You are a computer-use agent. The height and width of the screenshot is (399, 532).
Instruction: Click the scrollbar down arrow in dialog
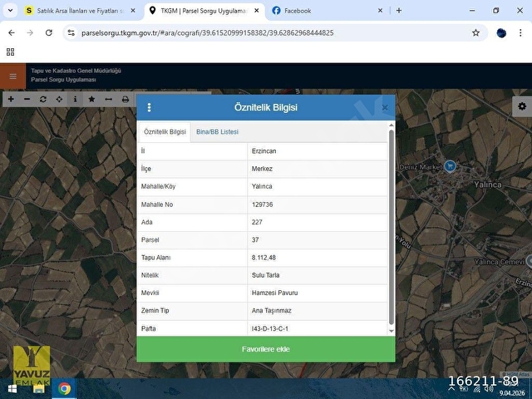point(392,331)
